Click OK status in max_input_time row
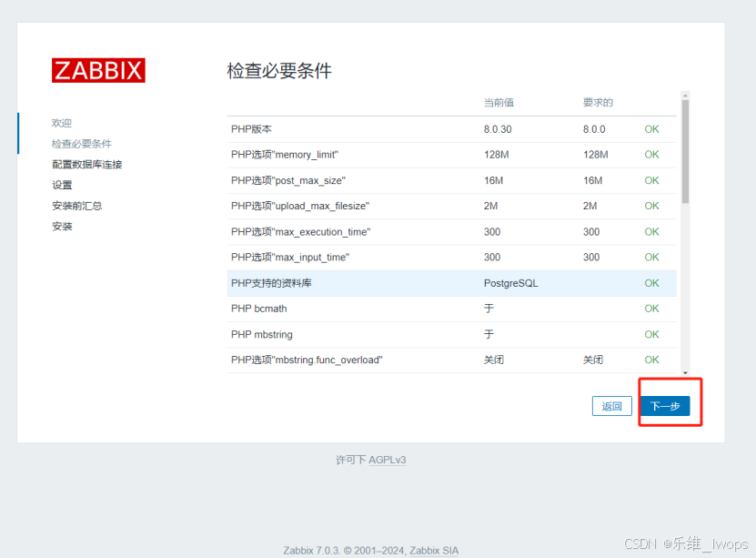The height and width of the screenshot is (558, 756). pyautogui.click(x=651, y=258)
